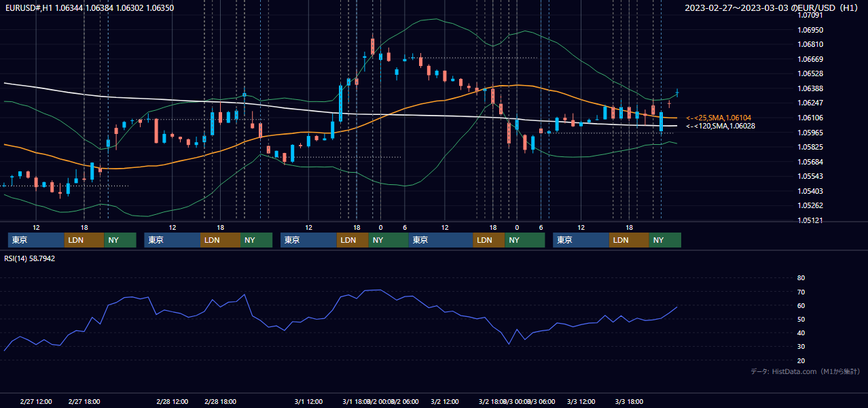Click the 1.06810 price axis label
Screen dimensions: 868x408
click(x=810, y=44)
